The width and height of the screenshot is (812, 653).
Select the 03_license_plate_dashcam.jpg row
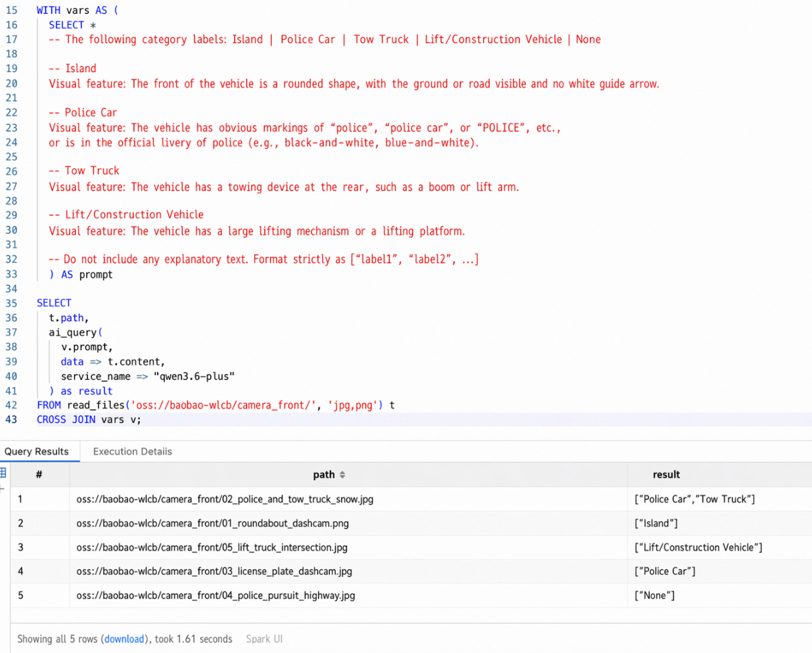[x=411, y=572]
